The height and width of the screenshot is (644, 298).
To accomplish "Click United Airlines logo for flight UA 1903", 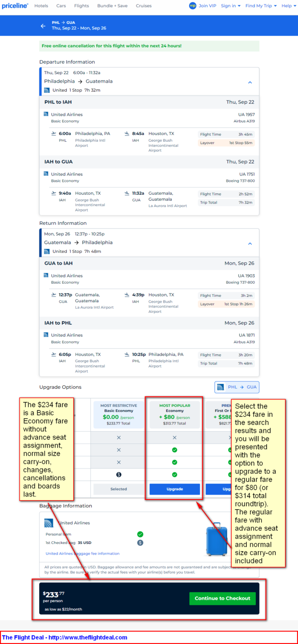I will (x=46, y=276).
